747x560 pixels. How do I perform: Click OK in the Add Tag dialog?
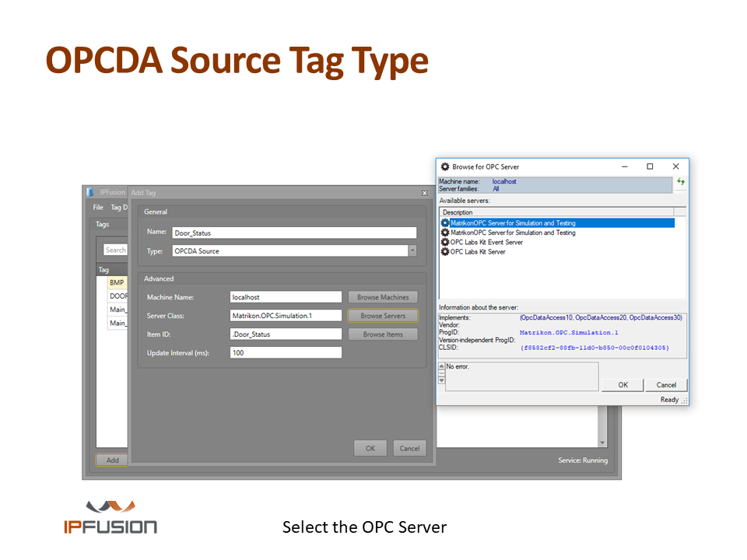point(370,448)
